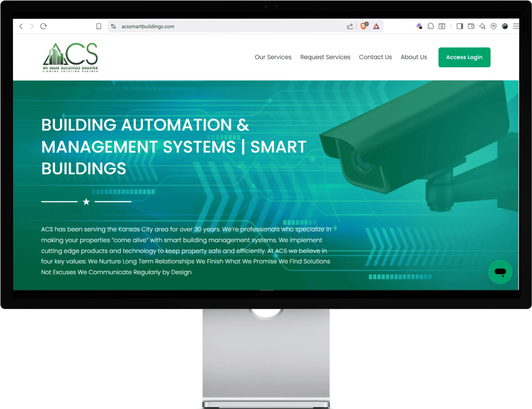Open Brave Rewards triangle icon
Image resolution: width=532 pixels, height=409 pixels.
(376, 26)
